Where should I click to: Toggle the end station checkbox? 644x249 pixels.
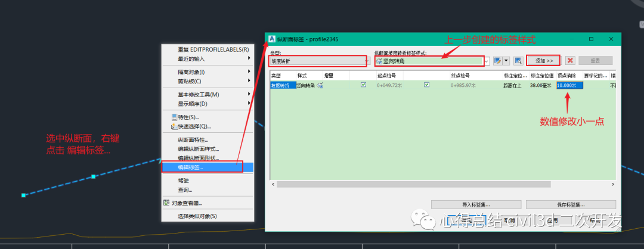(426, 85)
